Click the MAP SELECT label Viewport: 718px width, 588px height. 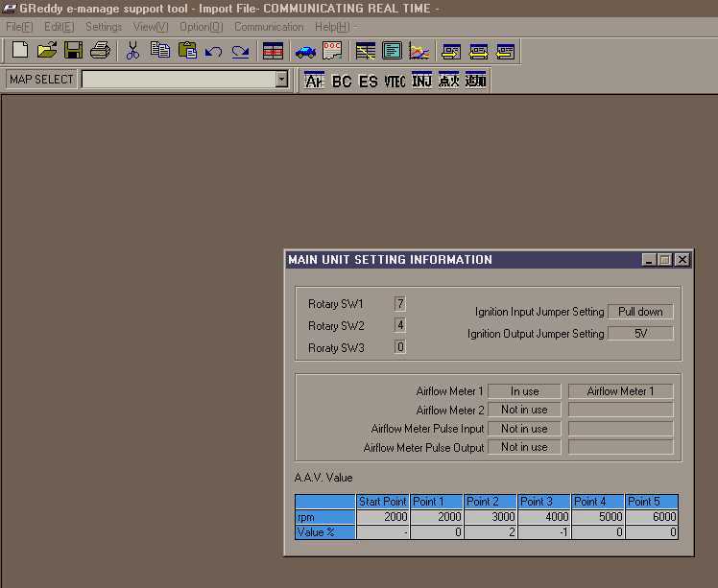coord(41,80)
